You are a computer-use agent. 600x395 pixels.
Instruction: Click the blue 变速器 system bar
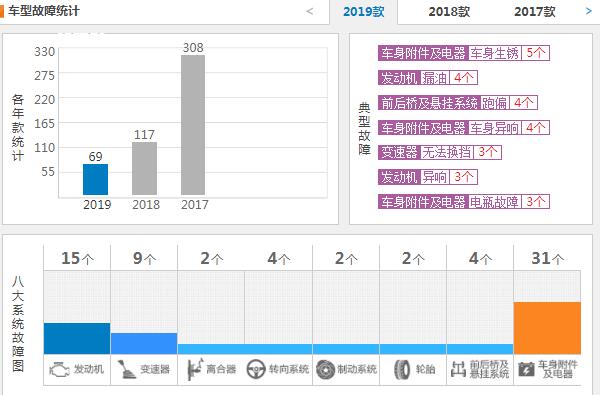144,343
